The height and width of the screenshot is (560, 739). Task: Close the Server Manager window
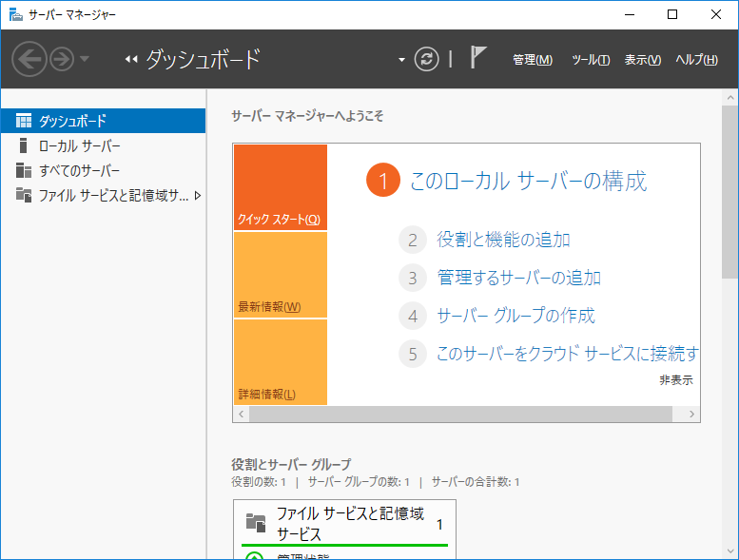click(716, 14)
